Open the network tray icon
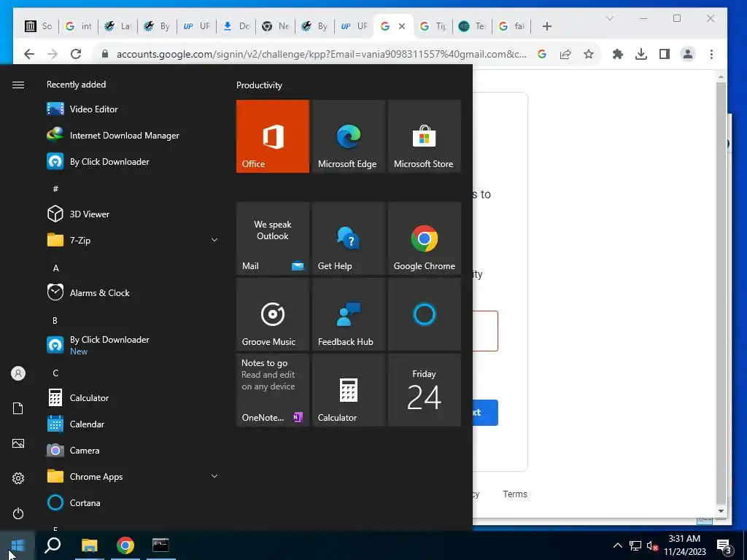747x560 pixels. [635, 545]
